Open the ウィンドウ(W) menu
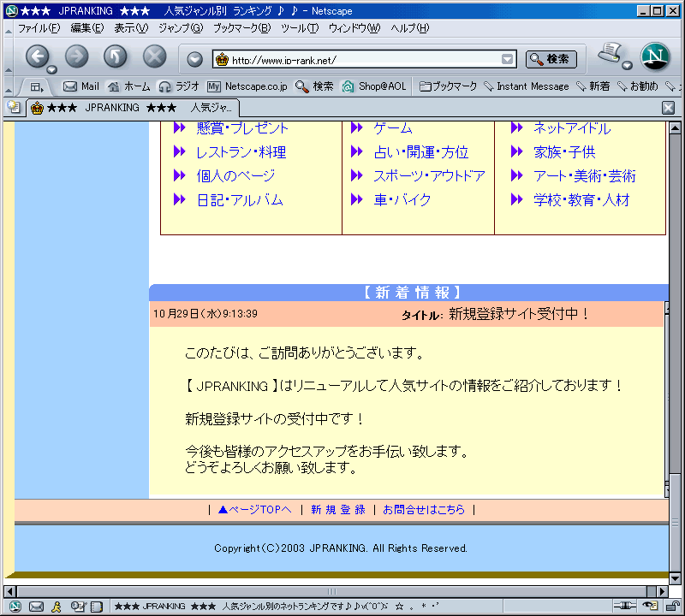This screenshot has height=616, width=685. pos(354,28)
